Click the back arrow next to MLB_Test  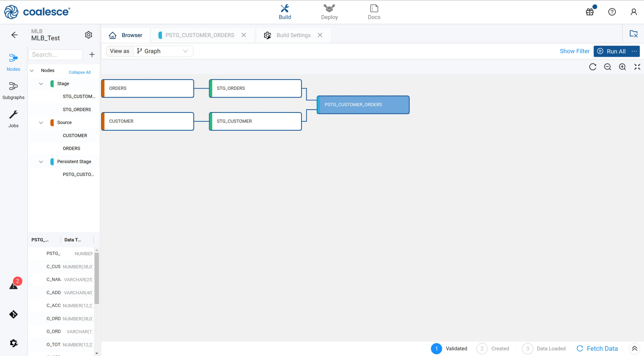pos(15,35)
